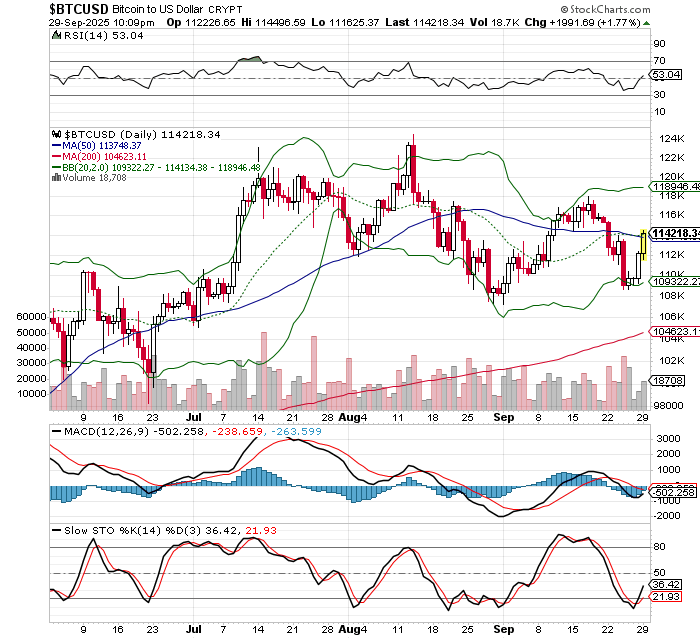700x639 pixels.
Task: Click the candlestick icon beside $BTCUSD (Daily)
Action: click(x=57, y=133)
